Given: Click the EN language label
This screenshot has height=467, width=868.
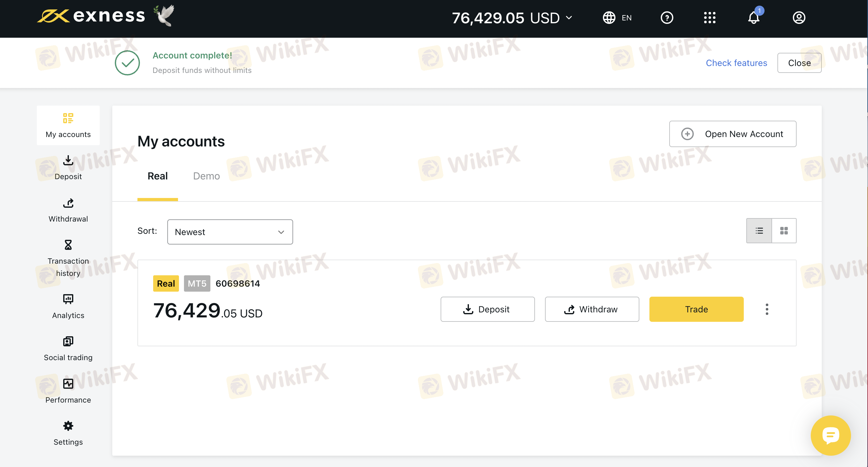Looking at the screenshot, I should coord(626,18).
